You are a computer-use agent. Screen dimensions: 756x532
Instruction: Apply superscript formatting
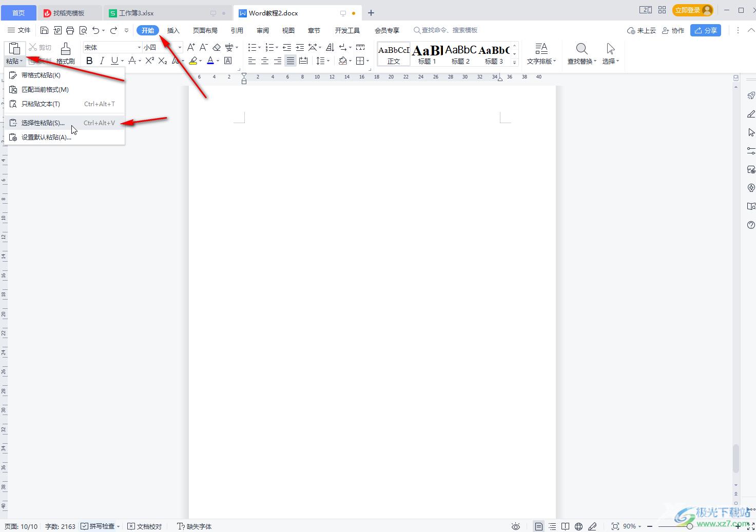tap(150, 61)
